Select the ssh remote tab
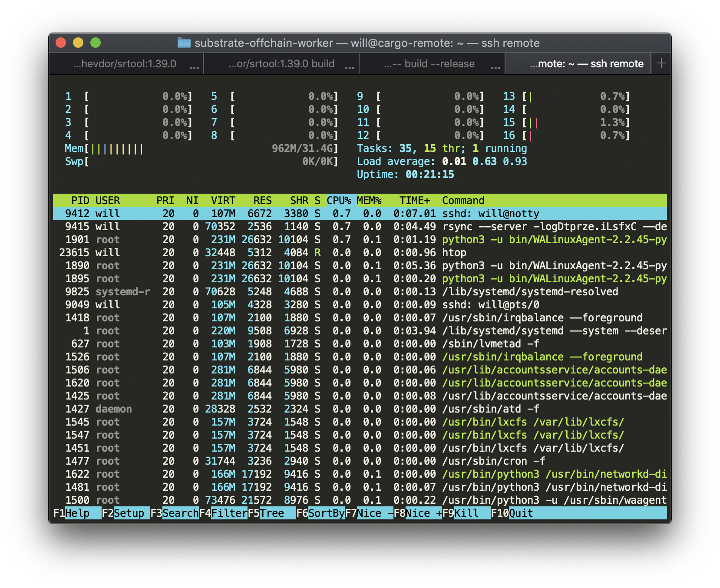 coord(578,64)
